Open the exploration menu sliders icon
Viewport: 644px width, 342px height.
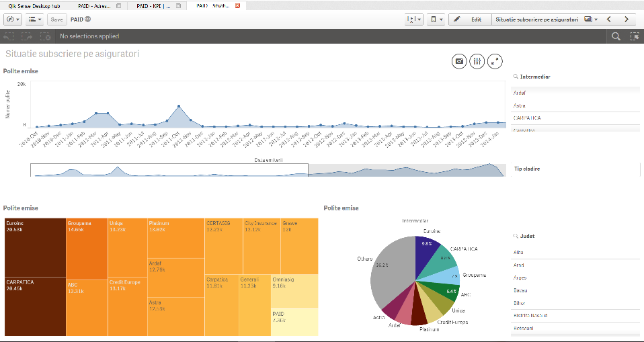[x=477, y=62]
